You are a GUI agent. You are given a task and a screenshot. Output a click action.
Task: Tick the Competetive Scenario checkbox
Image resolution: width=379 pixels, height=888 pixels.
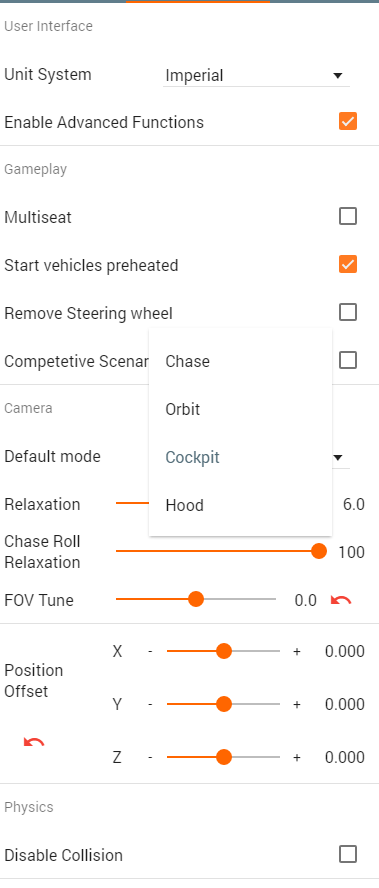(348, 360)
